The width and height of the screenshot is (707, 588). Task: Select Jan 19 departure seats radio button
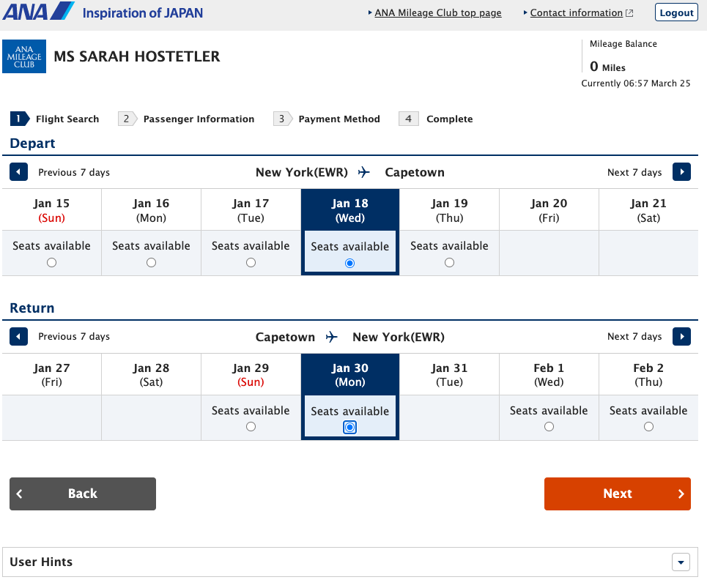point(449,262)
